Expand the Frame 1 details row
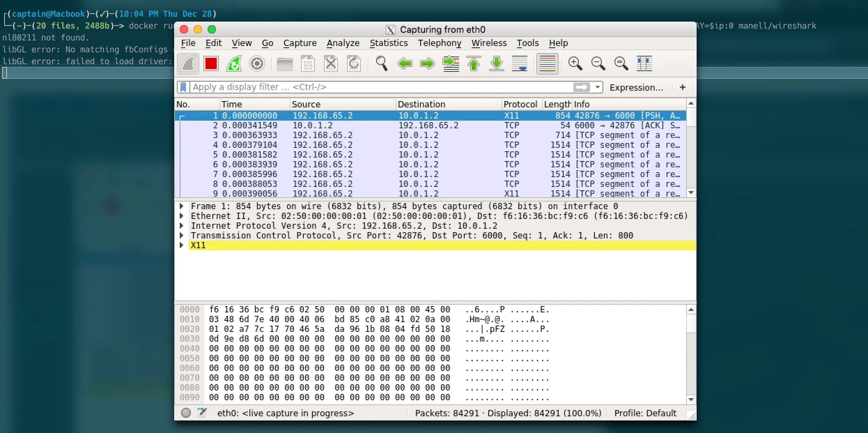 coord(181,206)
